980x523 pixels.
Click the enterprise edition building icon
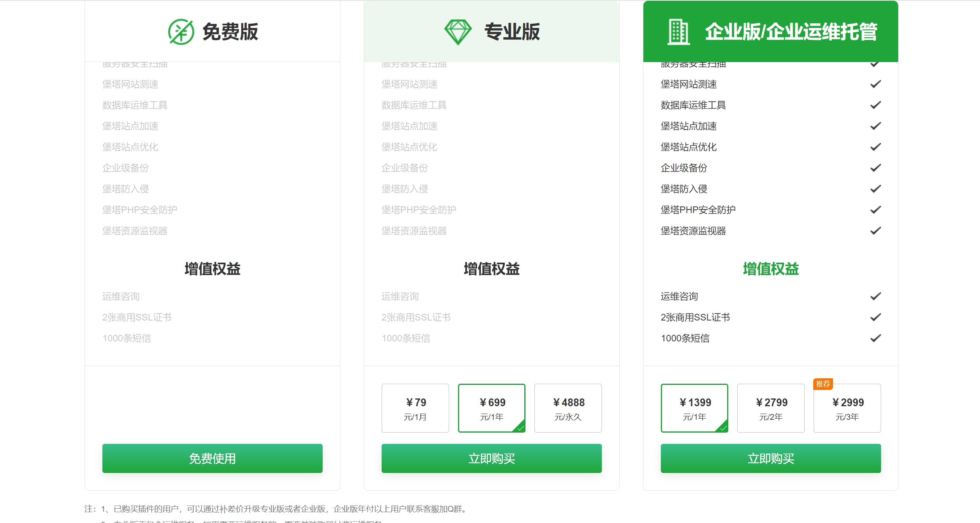(x=678, y=32)
